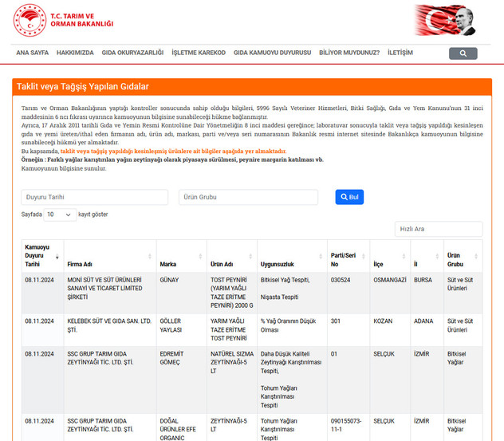Click the ministry logo emblem
The image size is (504, 441).
click(x=30, y=20)
